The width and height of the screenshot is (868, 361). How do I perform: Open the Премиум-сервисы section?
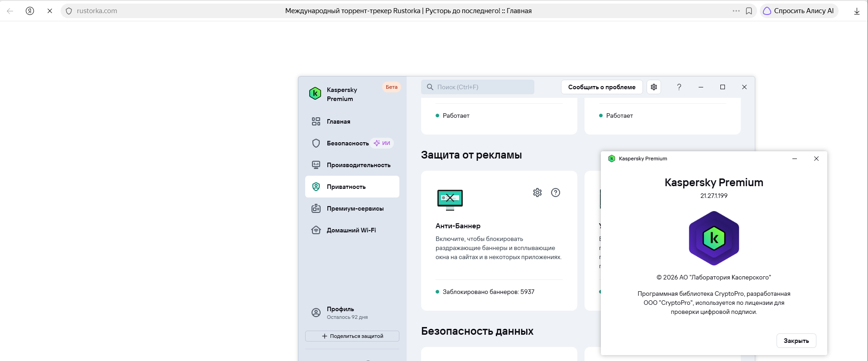352,208
